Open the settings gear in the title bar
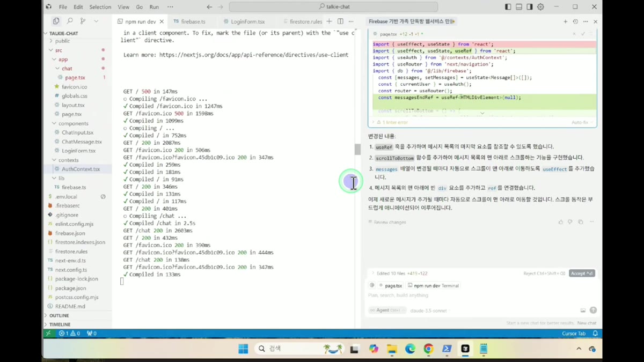This screenshot has height=362, width=644. [540, 7]
